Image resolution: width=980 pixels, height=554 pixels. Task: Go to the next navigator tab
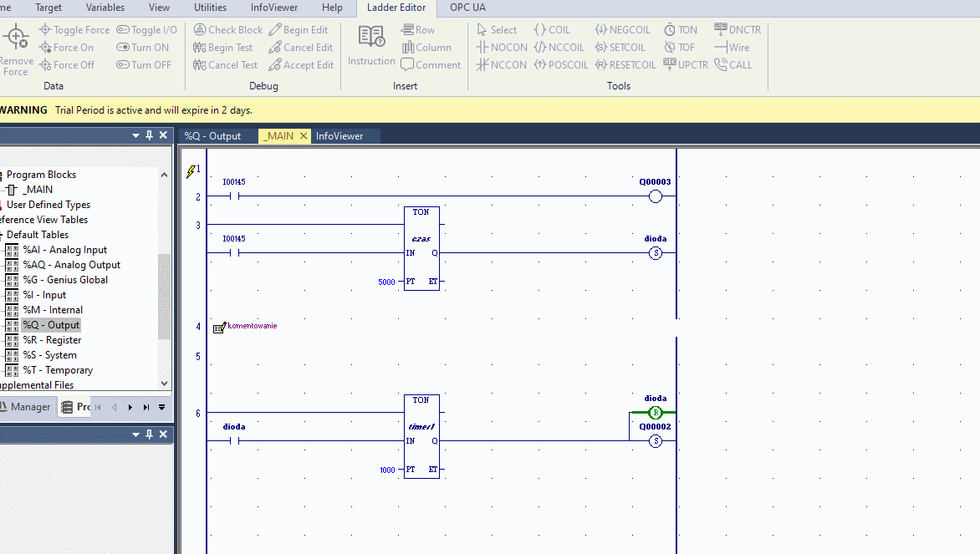(130, 407)
